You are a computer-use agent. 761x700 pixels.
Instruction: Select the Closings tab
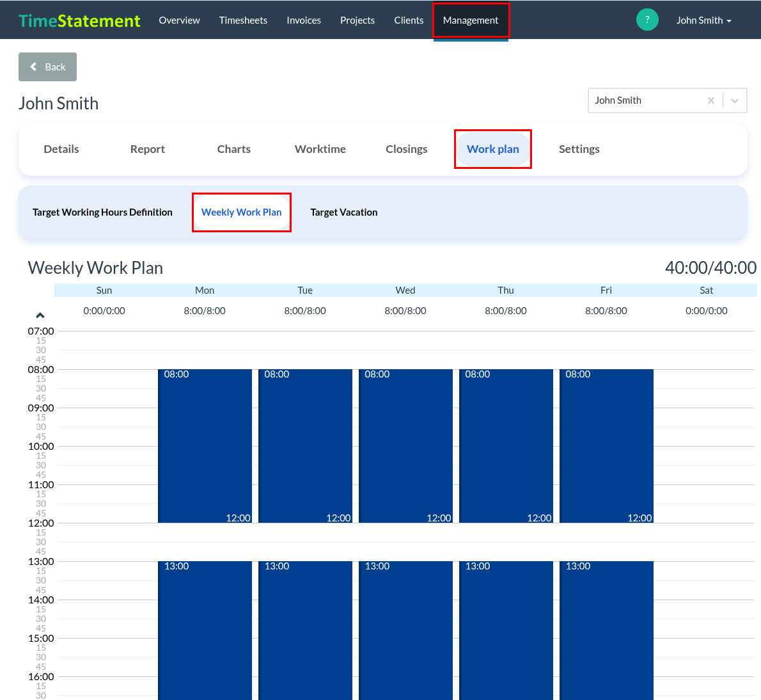point(407,149)
